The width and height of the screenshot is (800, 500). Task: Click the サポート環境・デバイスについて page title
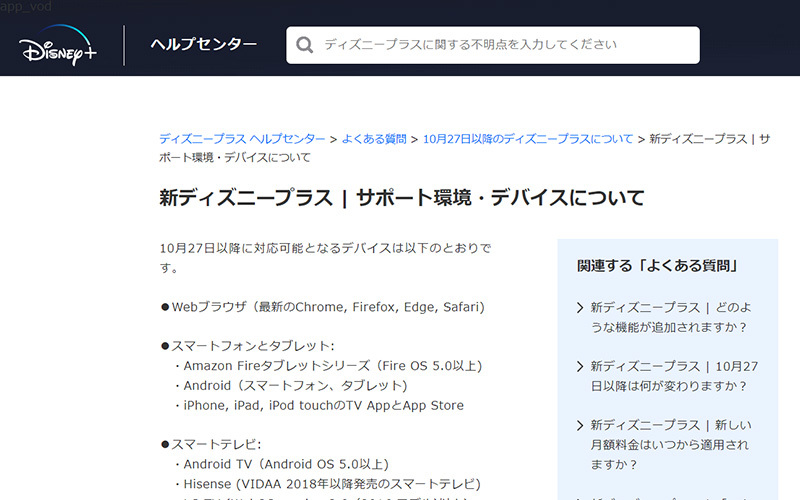(x=402, y=197)
